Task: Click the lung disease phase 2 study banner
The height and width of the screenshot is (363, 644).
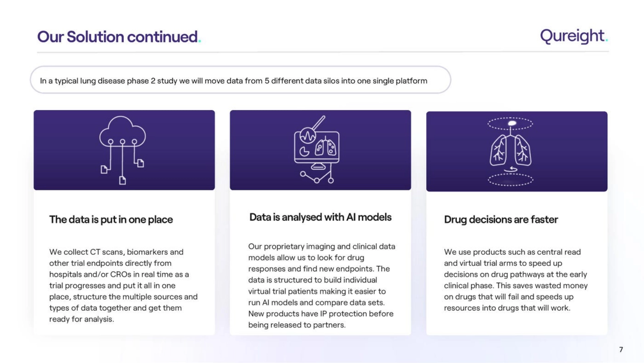Action: [240, 80]
